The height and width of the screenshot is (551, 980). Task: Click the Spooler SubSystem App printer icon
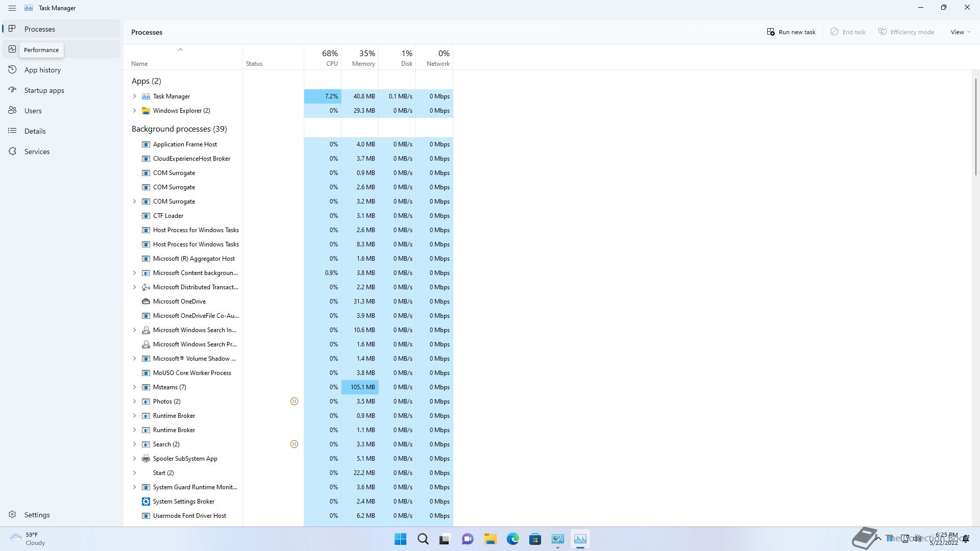pyautogui.click(x=146, y=459)
